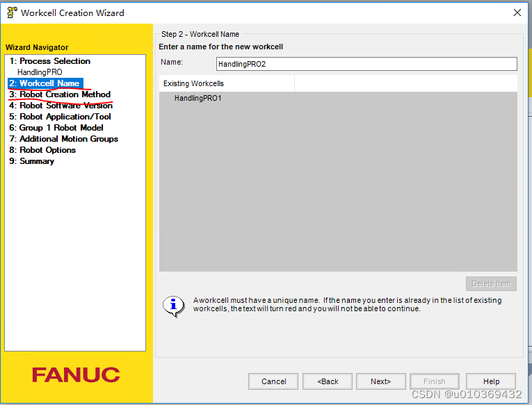The height and width of the screenshot is (405, 532).
Task: Go to step 3: Robot Creation Method
Action: (60, 94)
